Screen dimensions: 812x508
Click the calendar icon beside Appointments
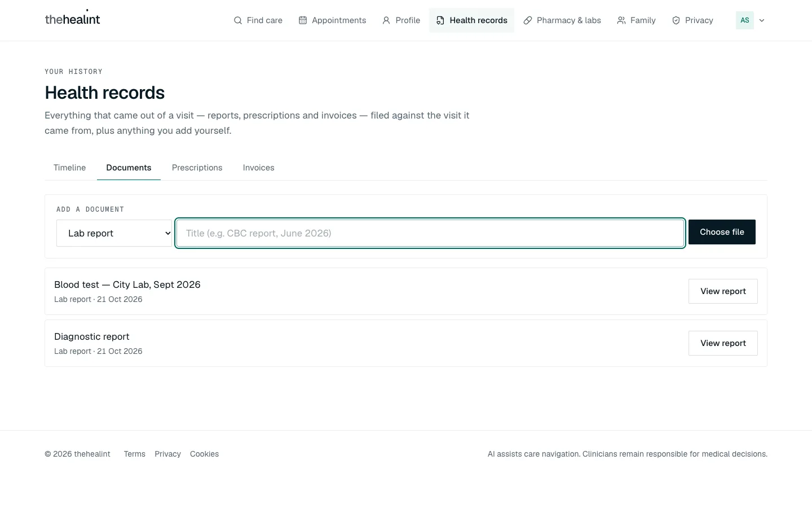303,20
